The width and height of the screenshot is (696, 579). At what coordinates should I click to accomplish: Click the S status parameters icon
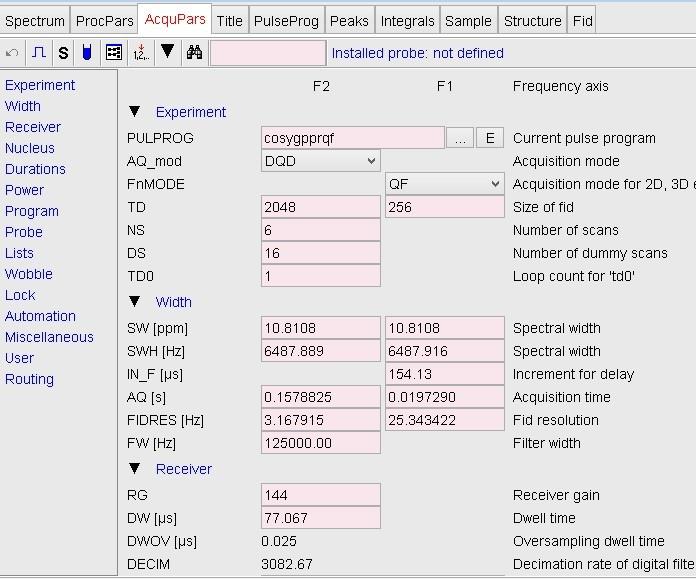[x=63, y=53]
